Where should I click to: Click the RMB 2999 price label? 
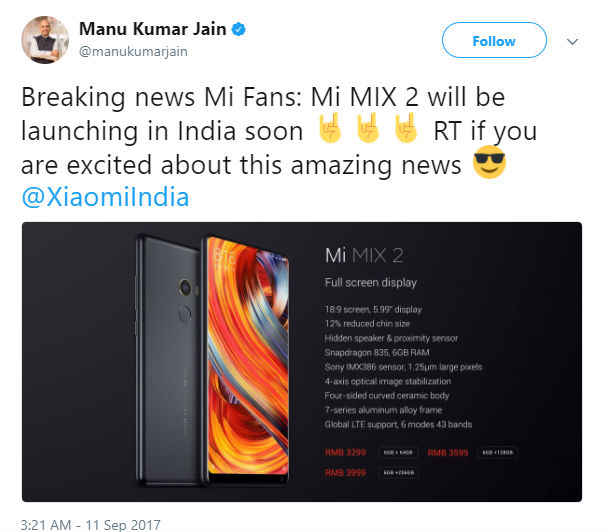coord(345,472)
